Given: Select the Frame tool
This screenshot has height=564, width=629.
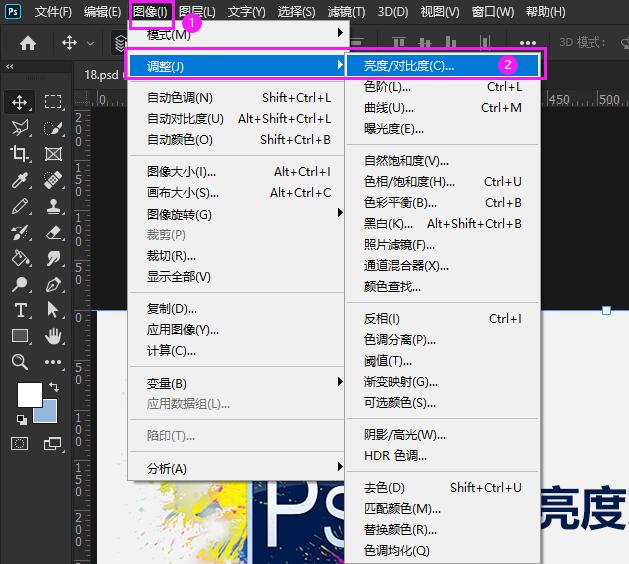Looking at the screenshot, I should point(53,154).
